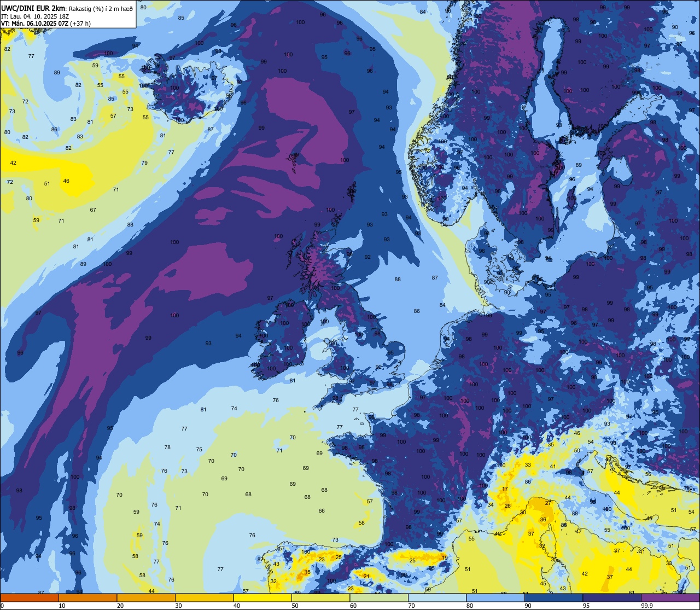Click the 79 value south of Iceland
Viewport: 700px width, 610px height.
click(x=144, y=163)
